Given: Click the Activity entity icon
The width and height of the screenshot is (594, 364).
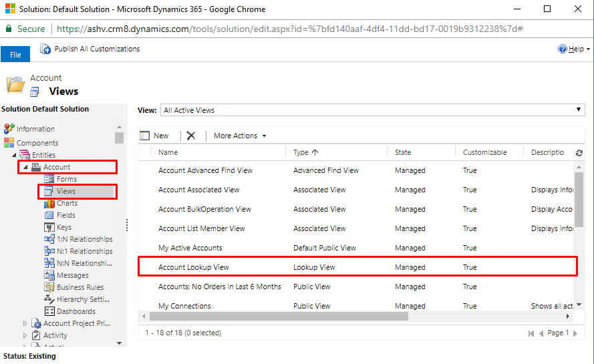Looking at the screenshot, I should tap(36, 335).
